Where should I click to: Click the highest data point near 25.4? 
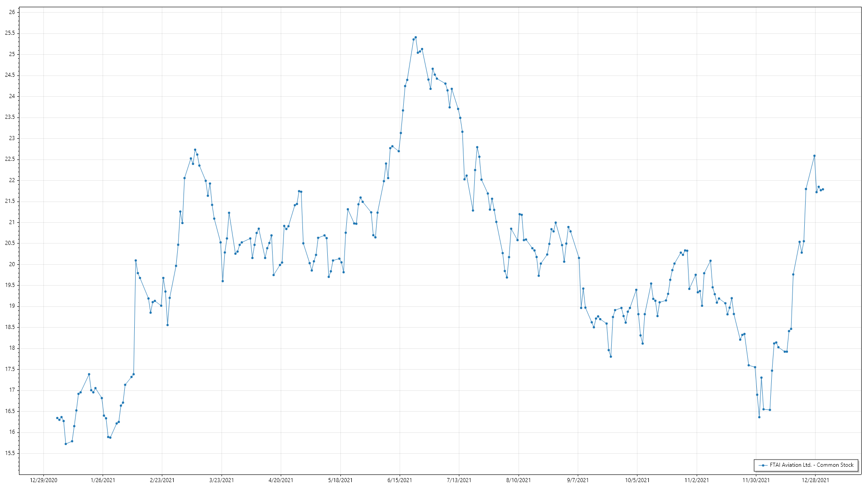pyautogui.click(x=415, y=38)
